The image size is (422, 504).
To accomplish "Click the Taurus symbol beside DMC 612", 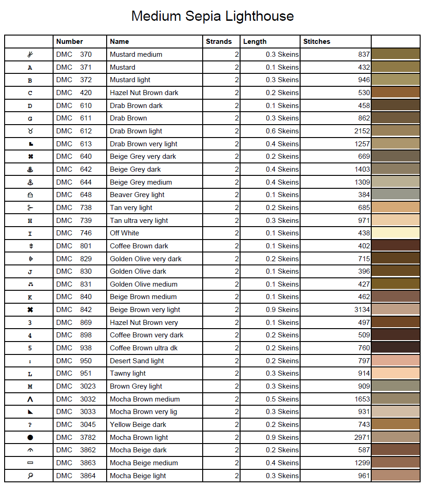I will (x=30, y=131).
